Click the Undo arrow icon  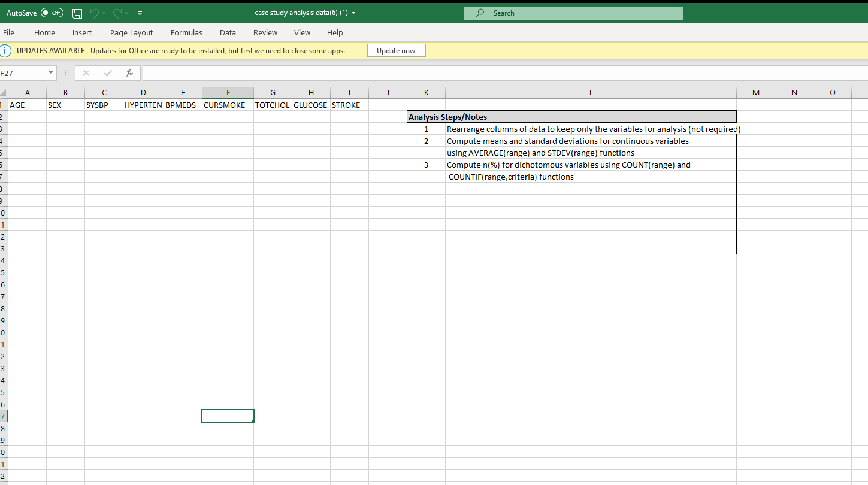click(93, 13)
